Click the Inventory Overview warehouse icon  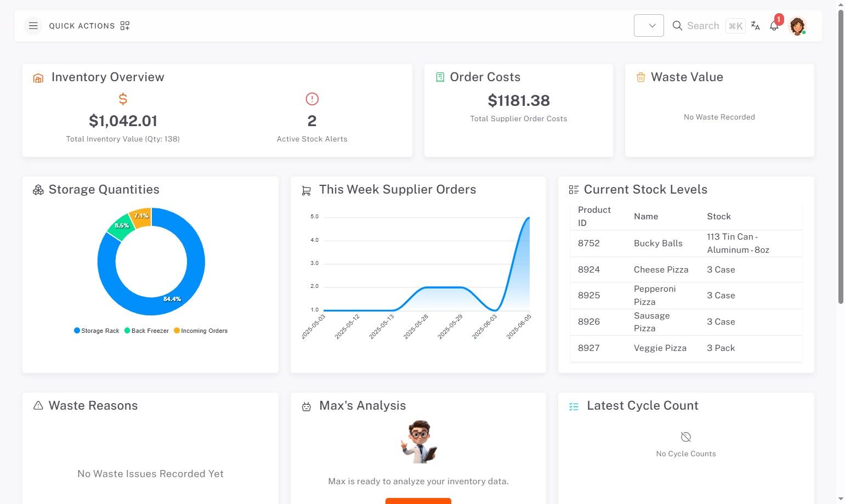click(x=38, y=78)
